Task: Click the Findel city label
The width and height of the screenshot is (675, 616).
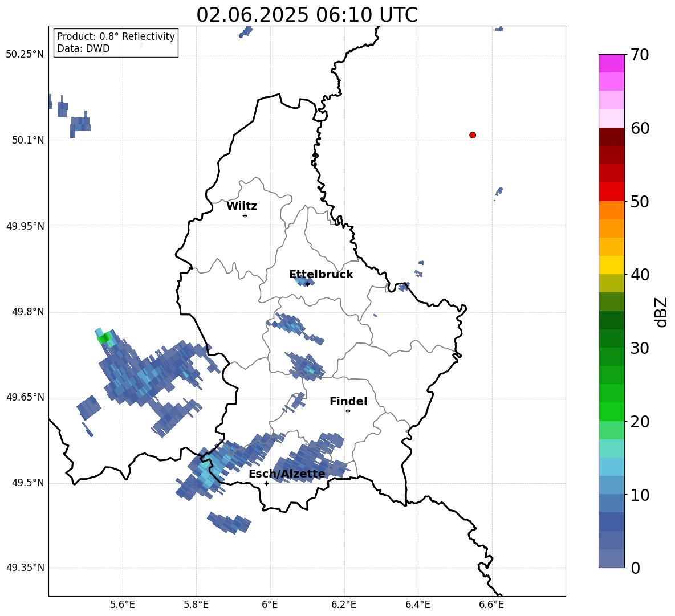Action: pos(348,401)
